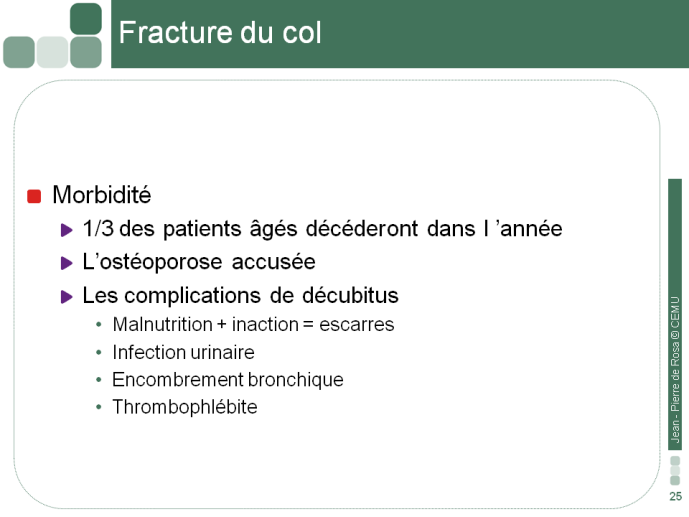Click the purple arrow before Les complications
The width and height of the screenshot is (689, 517).
click(66, 296)
